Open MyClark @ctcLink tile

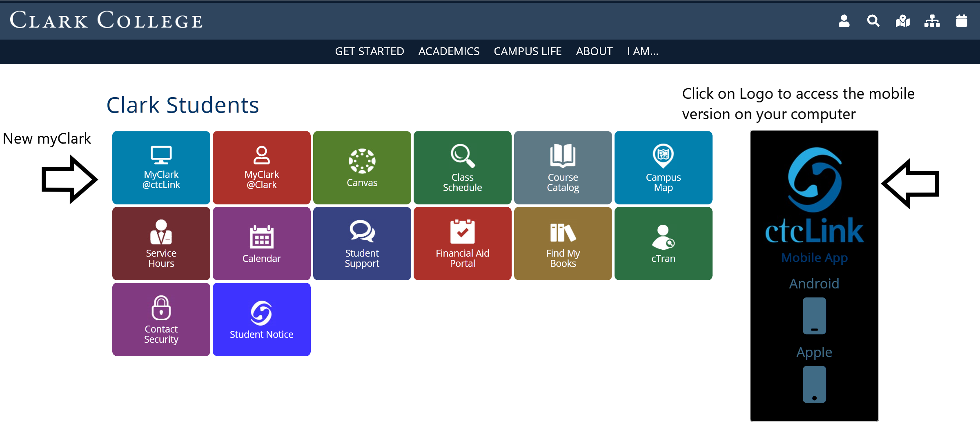tap(161, 167)
